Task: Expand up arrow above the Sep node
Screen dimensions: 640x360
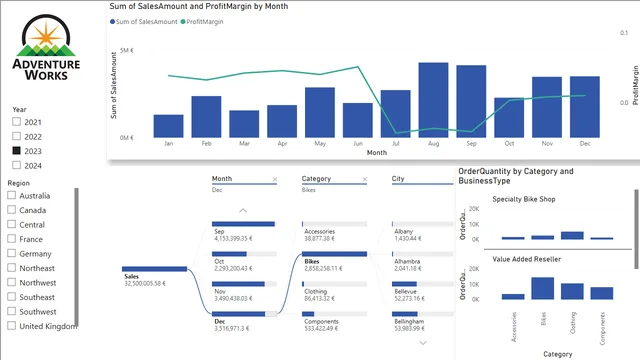Action: 243,211
